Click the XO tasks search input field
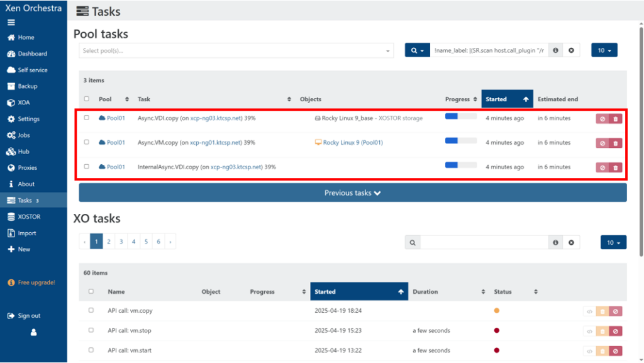 pyautogui.click(x=484, y=242)
